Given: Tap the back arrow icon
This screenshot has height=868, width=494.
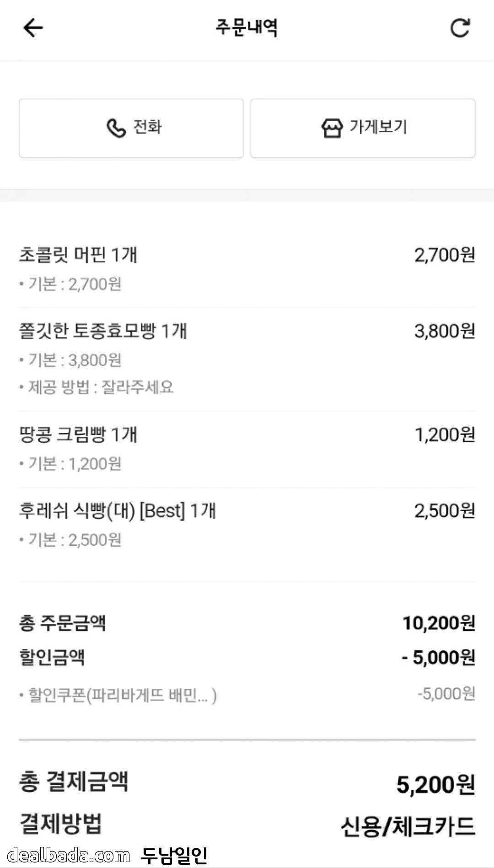Looking at the screenshot, I should (33, 28).
